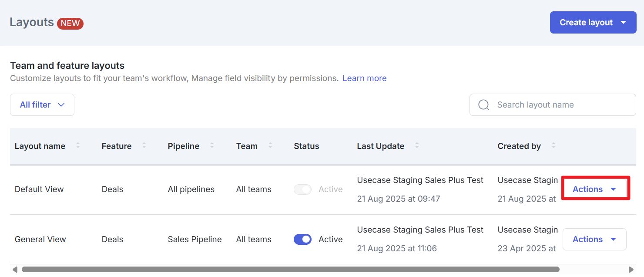Viewport: 644px width, 277px height.
Task: Sort by Team column icon
Action: pos(270,146)
